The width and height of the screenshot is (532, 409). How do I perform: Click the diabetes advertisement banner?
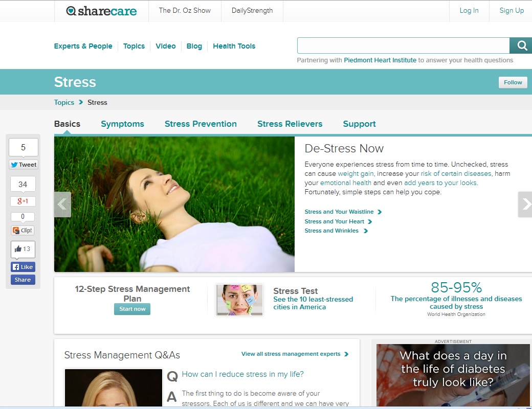click(453, 375)
